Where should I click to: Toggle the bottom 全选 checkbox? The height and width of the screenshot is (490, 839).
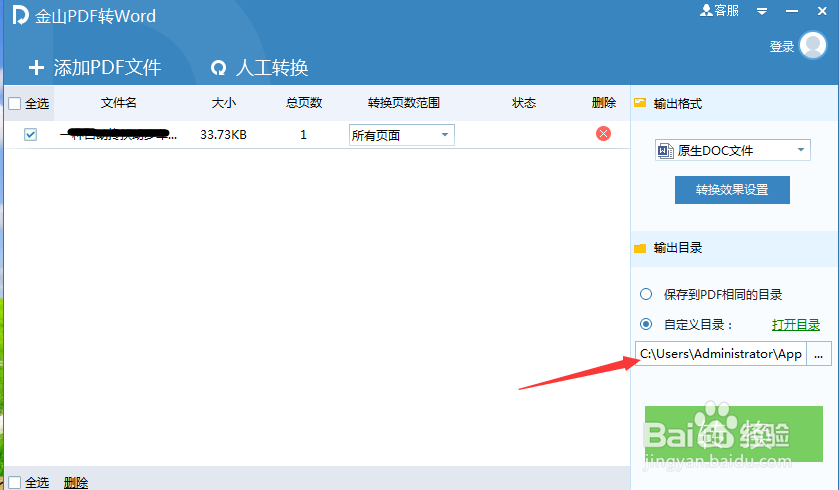(x=15, y=483)
